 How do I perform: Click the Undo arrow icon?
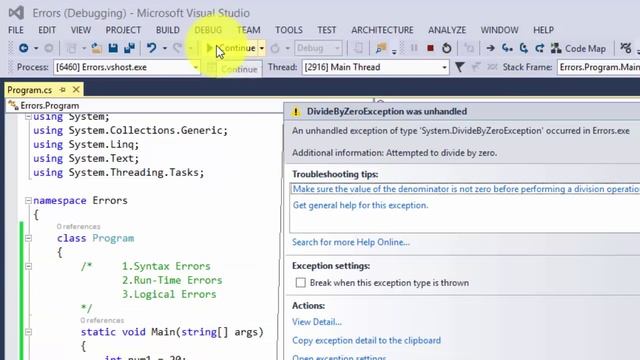[x=151, y=48]
